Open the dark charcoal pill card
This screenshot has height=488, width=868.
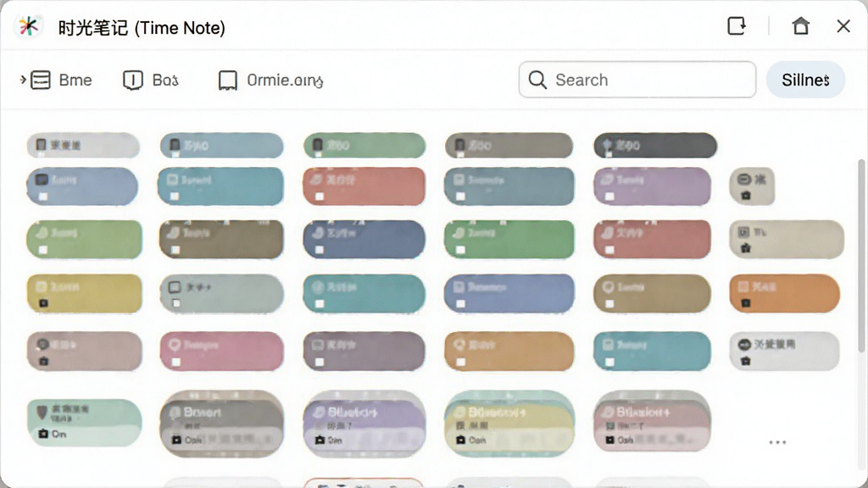[655, 146]
